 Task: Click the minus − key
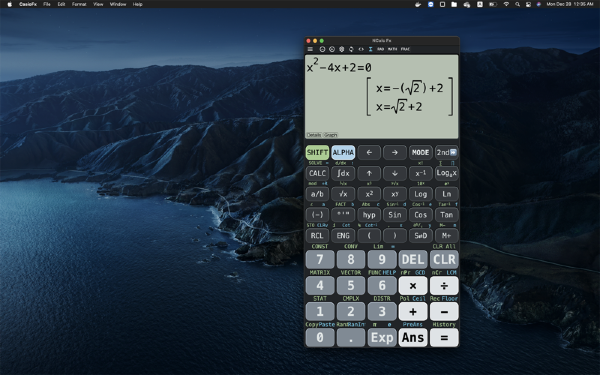coord(444,312)
